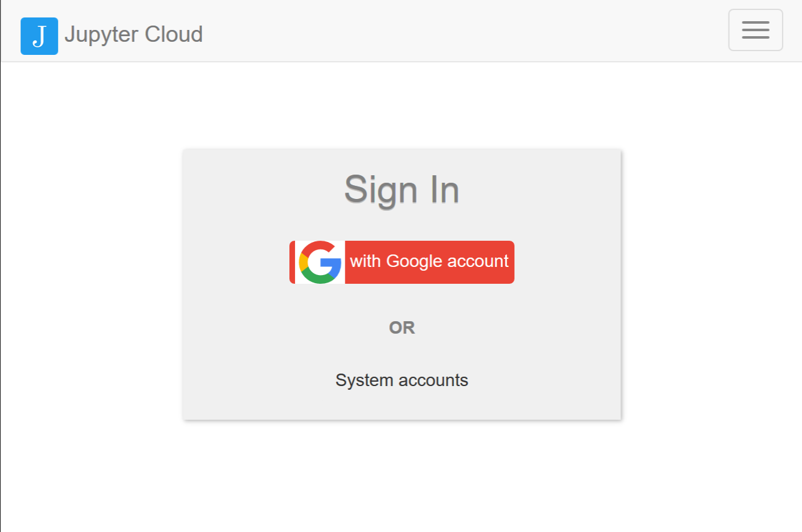Click the word "In" in the heading
The width and height of the screenshot is (802, 532).
point(445,189)
